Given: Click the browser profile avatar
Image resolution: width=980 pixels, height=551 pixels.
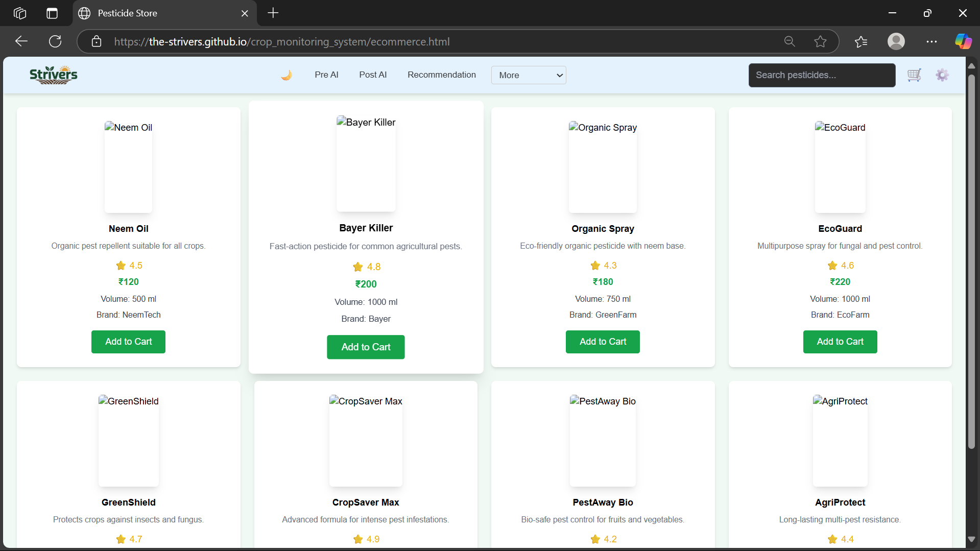Looking at the screenshot, I should point(896,41).
